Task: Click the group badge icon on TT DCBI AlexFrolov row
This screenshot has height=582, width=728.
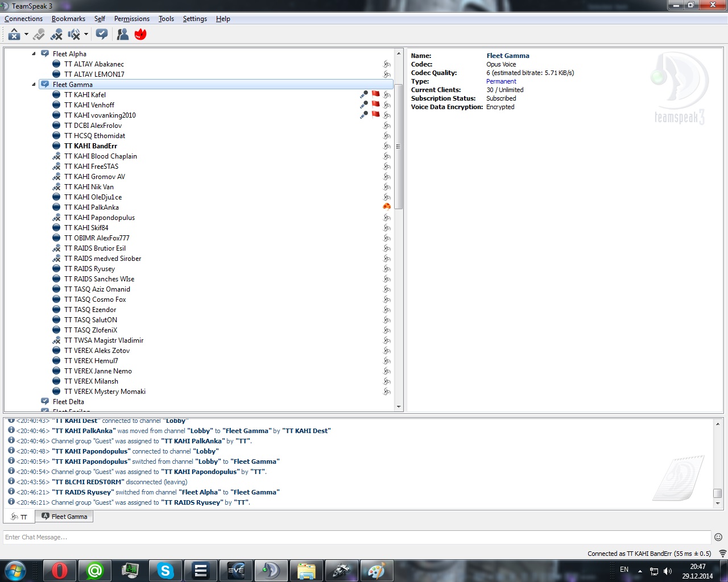Action: tap(387, 126)
